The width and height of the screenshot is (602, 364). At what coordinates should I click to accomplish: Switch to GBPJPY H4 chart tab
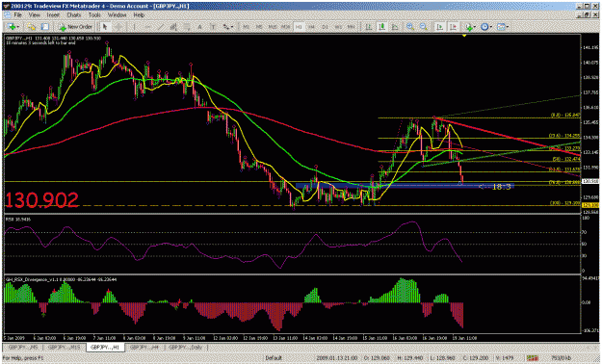point(144,347)
